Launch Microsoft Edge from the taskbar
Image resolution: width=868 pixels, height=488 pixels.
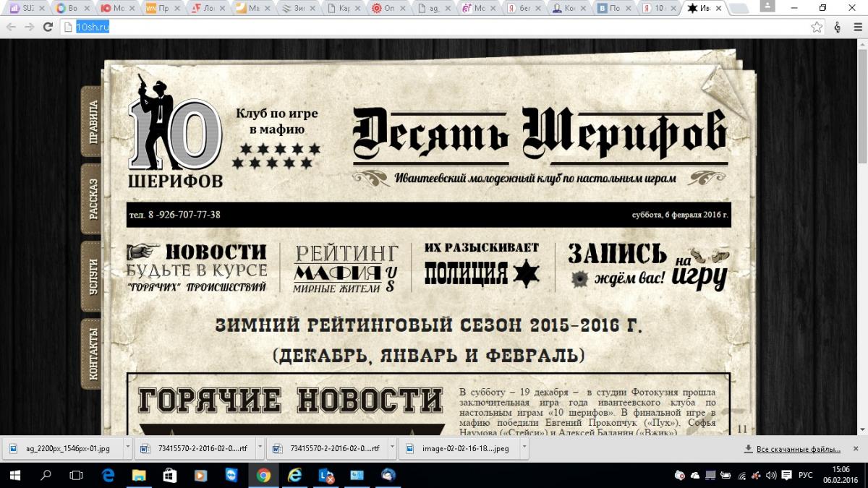pyautogui.click(x=109, y=475)
